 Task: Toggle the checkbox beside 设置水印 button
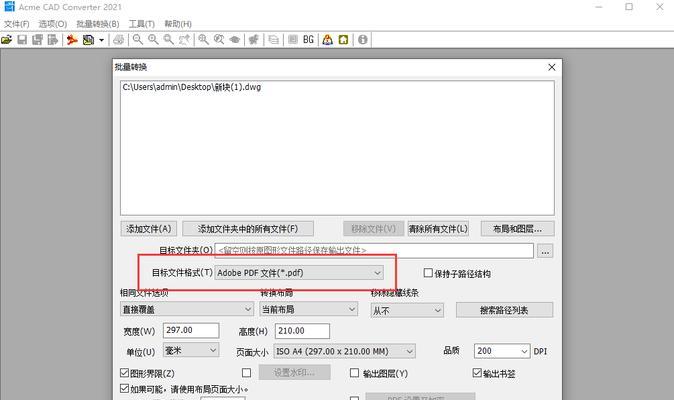click(x=246, y=373)
